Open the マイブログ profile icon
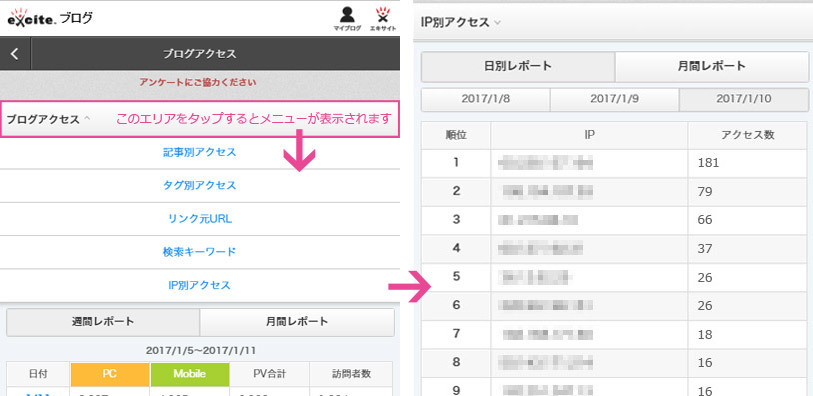Image resolution: width=813 pixels, height=396 pixels. (x=347, y=19)
